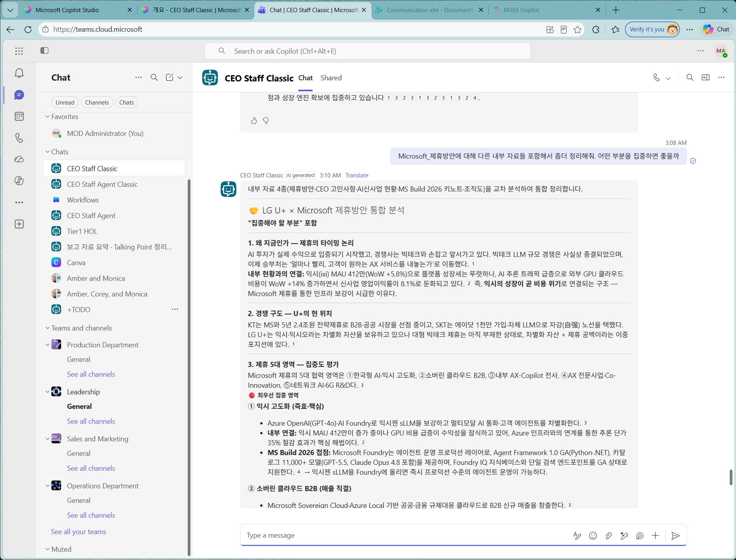Toggle the Teams sidebar panel icon
The height and width of the screenshot is (560, 736).
(44, 51)
